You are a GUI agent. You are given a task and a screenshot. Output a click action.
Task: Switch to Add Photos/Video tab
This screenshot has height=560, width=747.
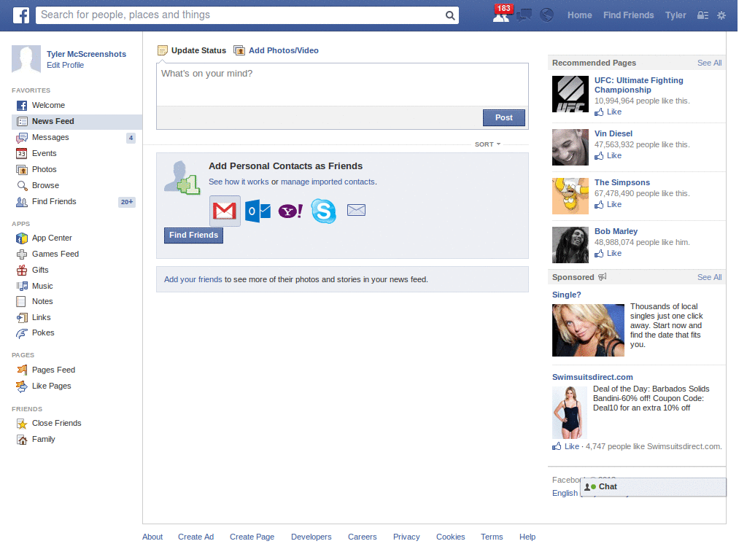pos(284,50)
